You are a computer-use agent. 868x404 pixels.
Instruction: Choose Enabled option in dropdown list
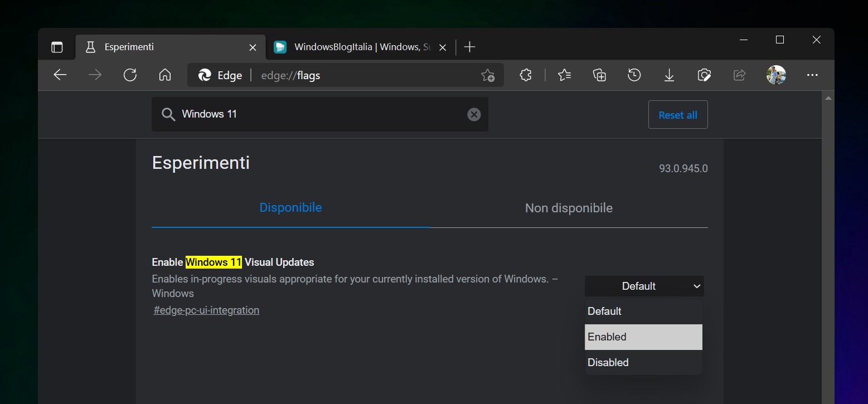(643, 337)
